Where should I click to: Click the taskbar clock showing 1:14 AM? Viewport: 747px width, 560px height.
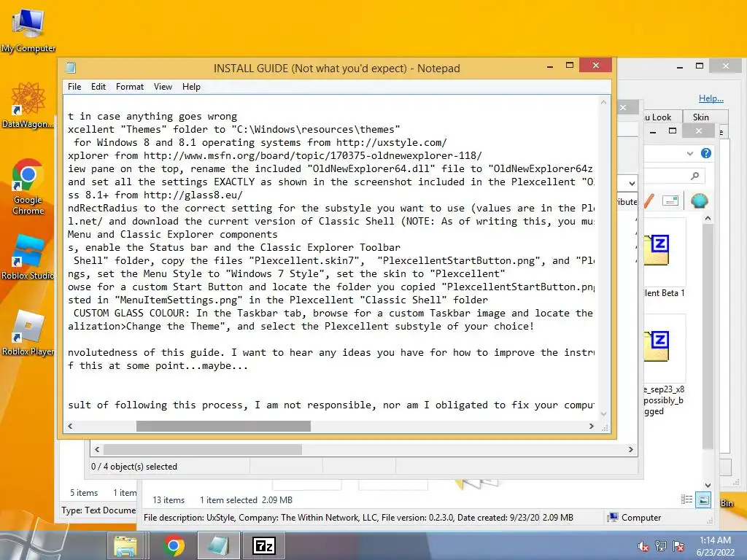715,546
